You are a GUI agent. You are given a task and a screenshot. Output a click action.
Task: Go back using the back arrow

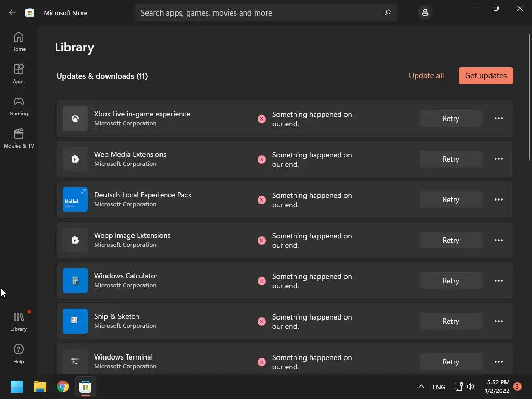pyautogui.click(x=12, y=12)
